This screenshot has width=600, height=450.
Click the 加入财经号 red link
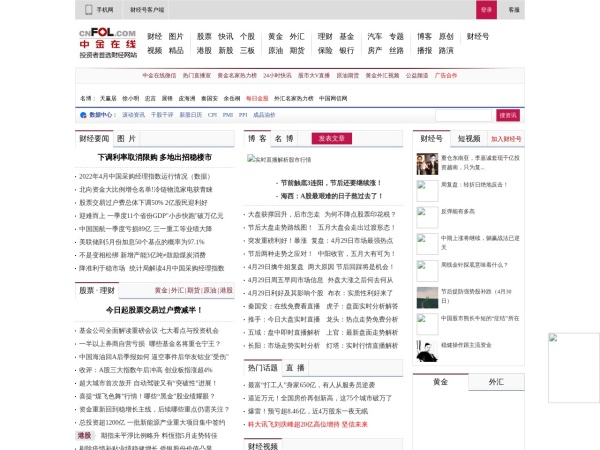coord(506,139)
